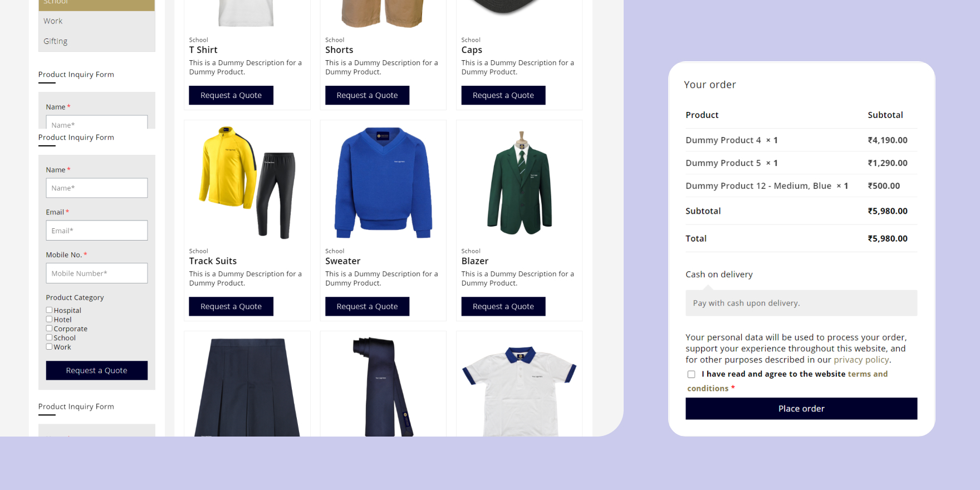This screenshot has height=490, width=980.
Task: Submit the inquiry form Request a Quote
Action: [x=97, y=370]
